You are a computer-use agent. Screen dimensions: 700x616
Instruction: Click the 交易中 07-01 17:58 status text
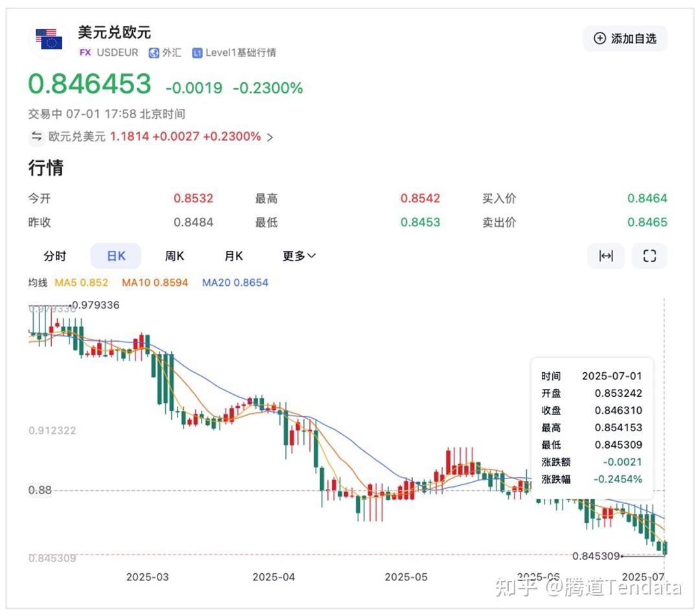(x=107, y=114)
